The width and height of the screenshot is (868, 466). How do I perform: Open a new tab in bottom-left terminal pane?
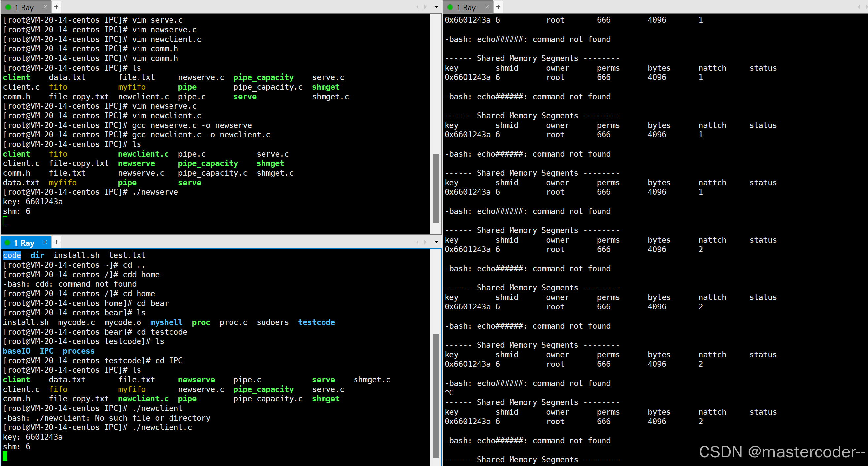56,242
